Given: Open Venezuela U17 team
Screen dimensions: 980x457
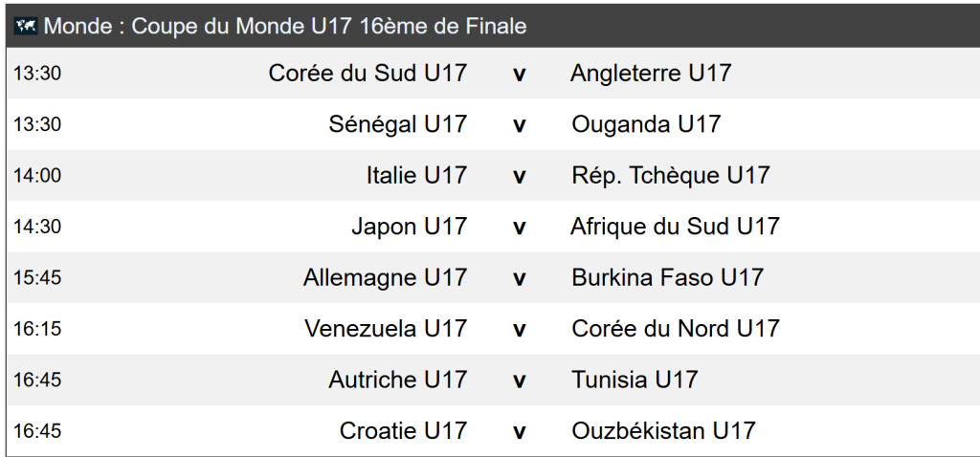Looking at the screenshot, I should (386, 329).
